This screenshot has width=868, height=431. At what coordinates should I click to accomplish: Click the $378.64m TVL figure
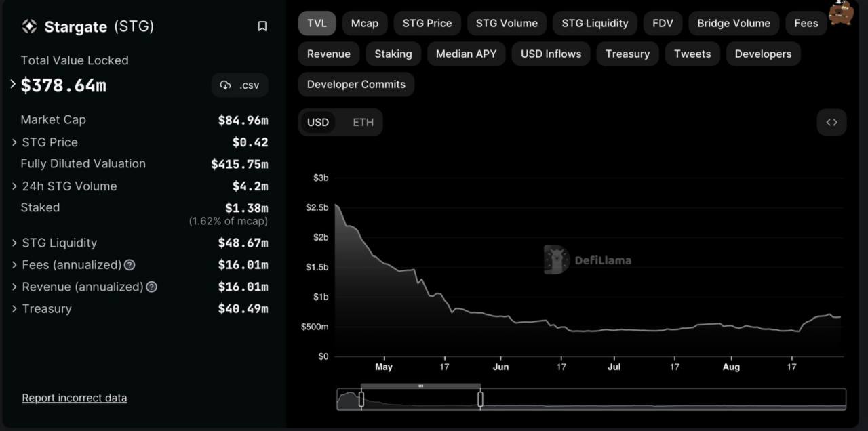64,85
